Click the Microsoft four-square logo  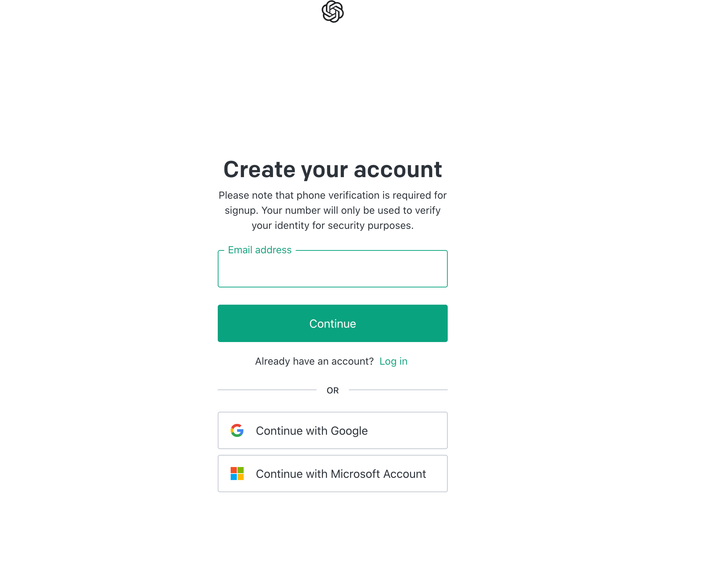237,474
